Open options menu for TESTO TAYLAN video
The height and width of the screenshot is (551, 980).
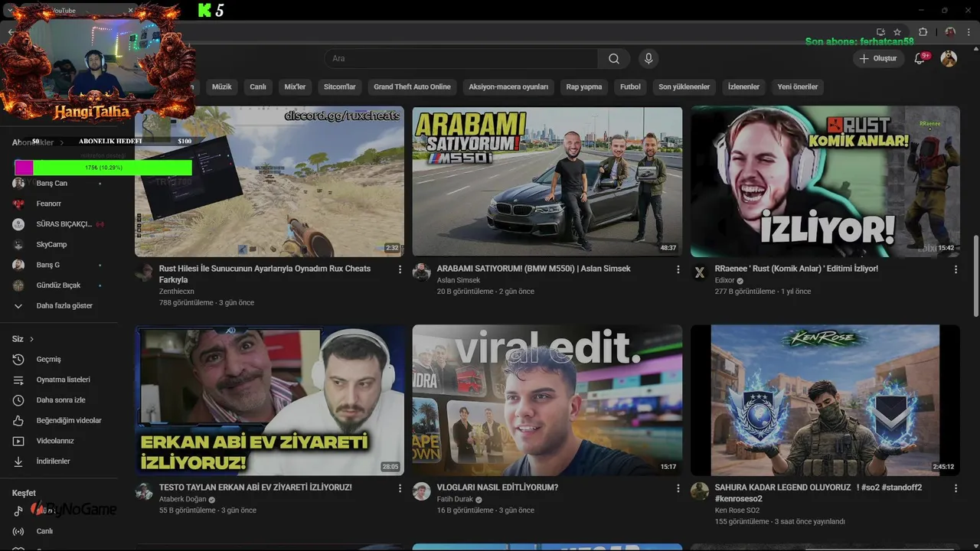400,488
